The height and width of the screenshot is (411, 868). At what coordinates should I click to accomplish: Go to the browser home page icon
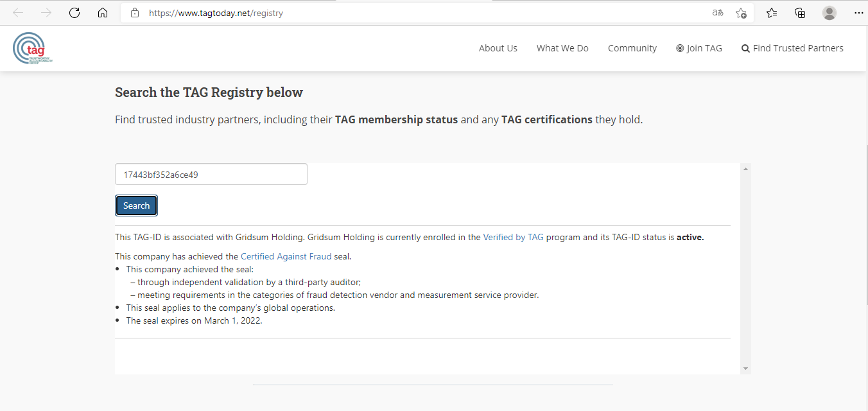pyautogui.click(x=103, y=13)
